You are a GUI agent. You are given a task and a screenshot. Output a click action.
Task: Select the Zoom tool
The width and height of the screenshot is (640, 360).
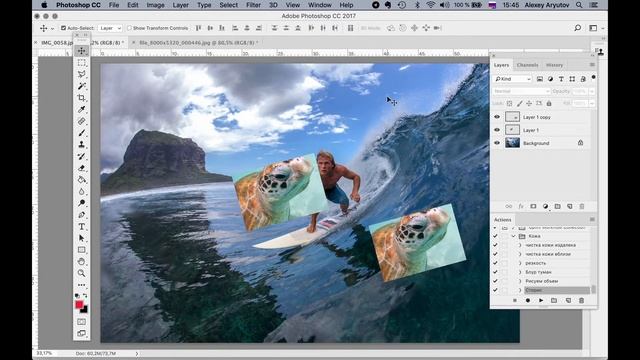[x=82, y=273]
